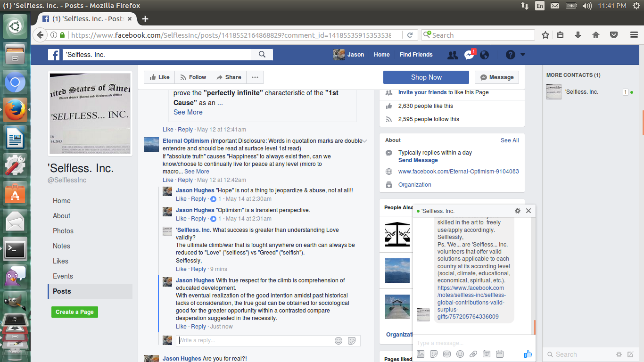Click the blue Shop Now button
This screenshot has width=644, height=362.
point(426,77)
